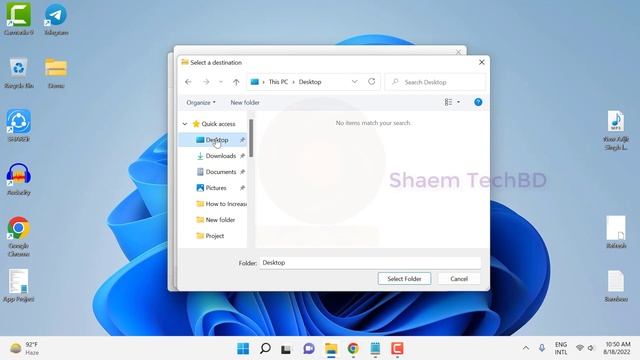Cancel the folder selection dialog

pos(459,279)
